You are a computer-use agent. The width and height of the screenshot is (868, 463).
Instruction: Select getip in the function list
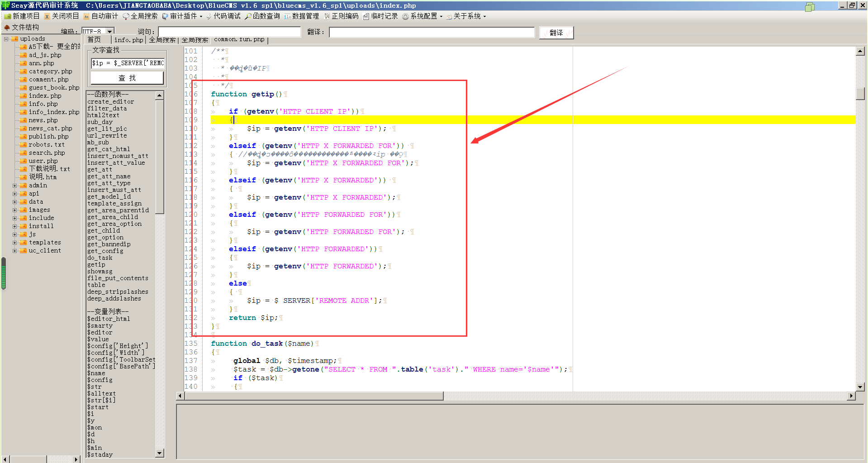(x=96, y=265)
